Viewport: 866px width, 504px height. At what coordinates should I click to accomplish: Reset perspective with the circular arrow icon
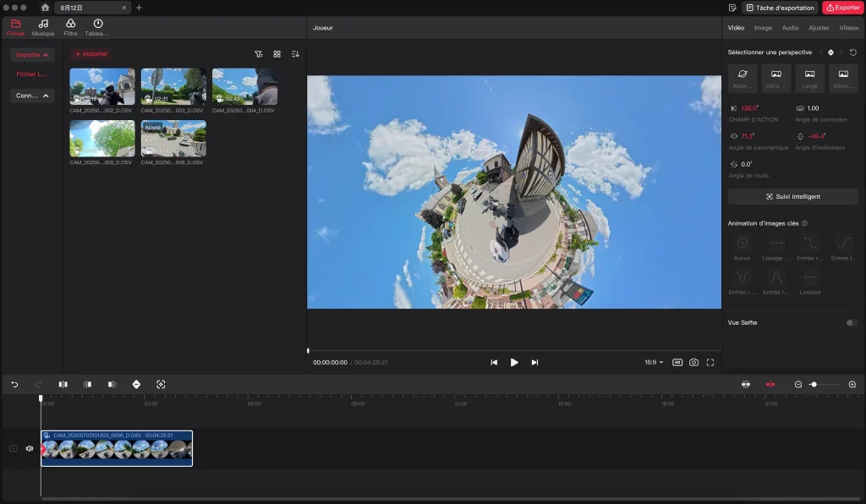853,52
